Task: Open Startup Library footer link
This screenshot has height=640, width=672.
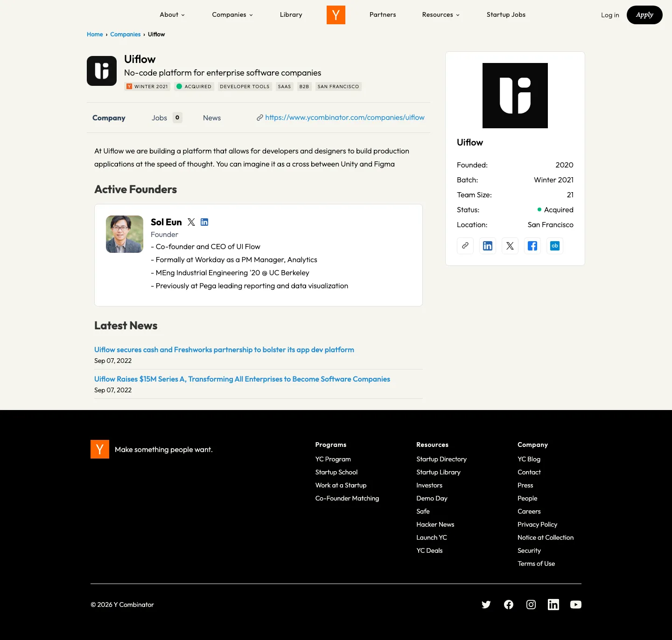Action: (x=438, y=472)
